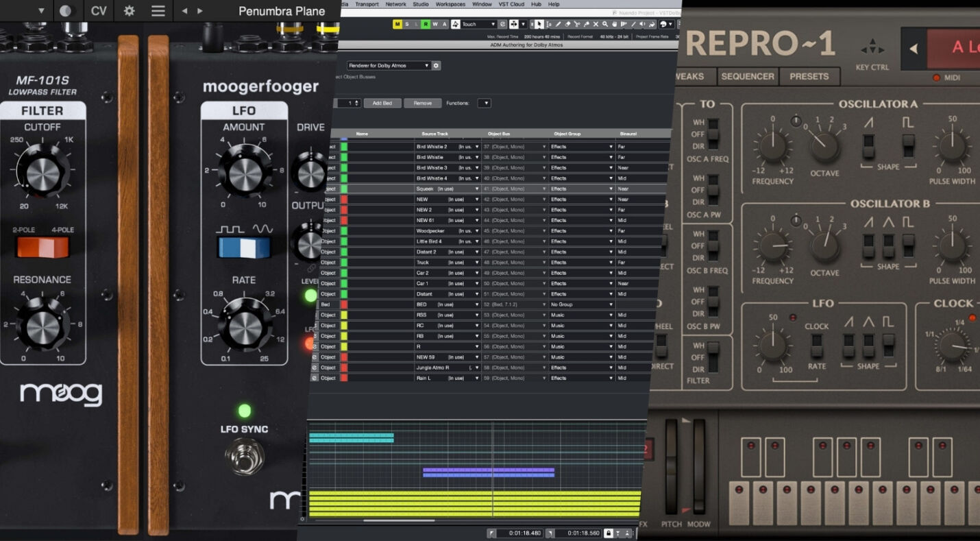Select the Split scissors tool
This screenshot has width=980, height=541.
[576, 24]
